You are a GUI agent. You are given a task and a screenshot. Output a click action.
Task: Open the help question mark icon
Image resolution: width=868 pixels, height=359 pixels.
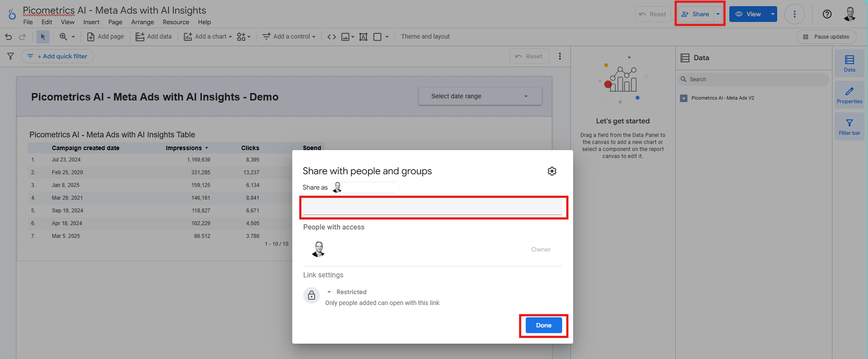coord(827,14)
